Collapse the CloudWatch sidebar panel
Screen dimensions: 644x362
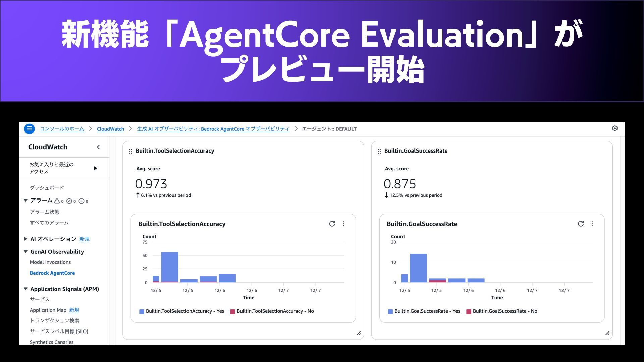pos(98,147)
